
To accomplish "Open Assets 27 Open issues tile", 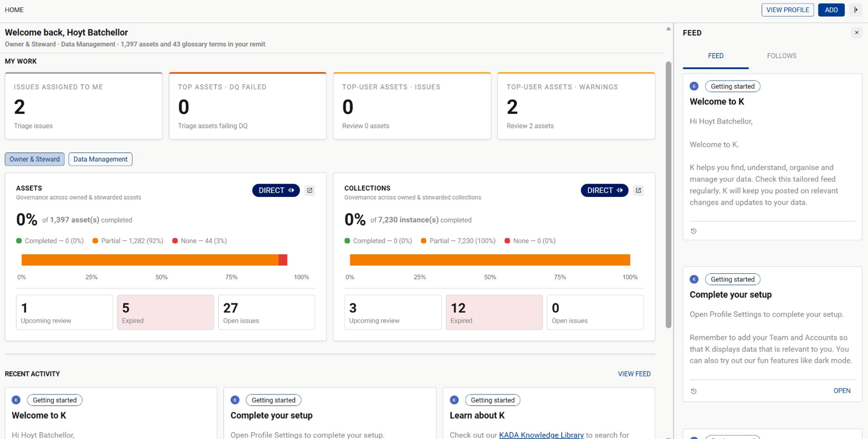I will pos(267,312).
